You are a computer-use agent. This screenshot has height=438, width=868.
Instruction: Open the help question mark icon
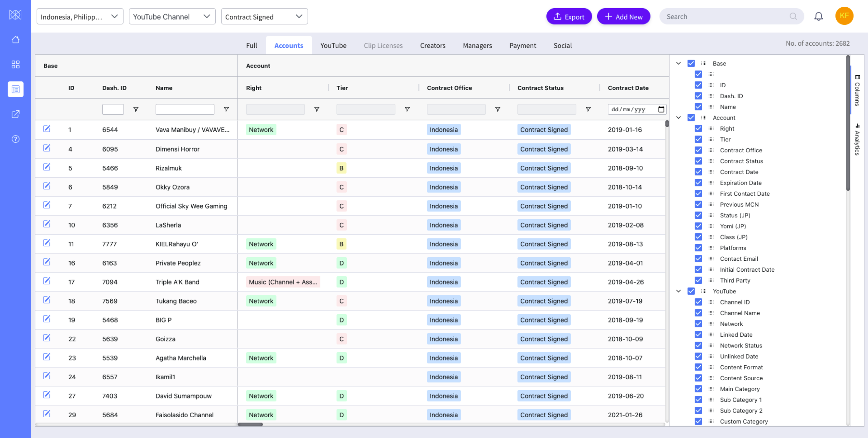click(x=16, y=139)
